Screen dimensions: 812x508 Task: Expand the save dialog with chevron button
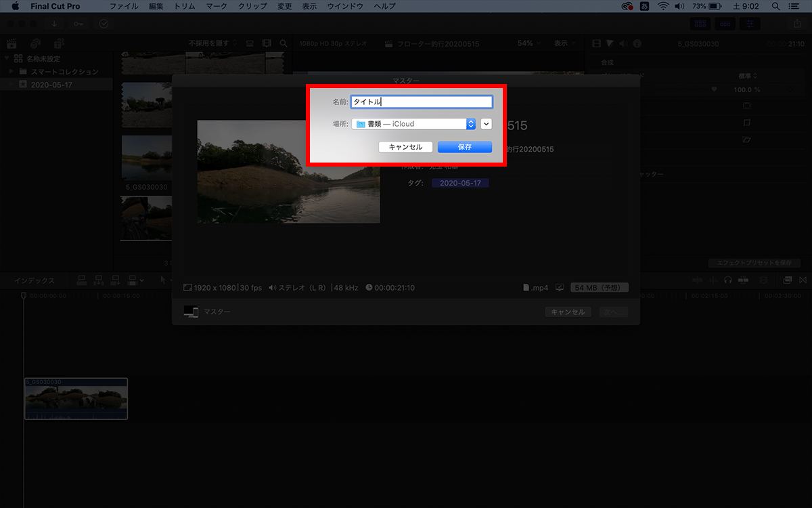point(486,124)
